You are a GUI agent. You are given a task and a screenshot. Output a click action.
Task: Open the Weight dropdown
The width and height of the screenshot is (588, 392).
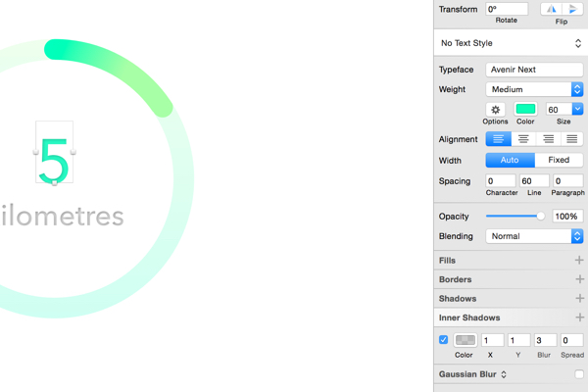[534, 89]
